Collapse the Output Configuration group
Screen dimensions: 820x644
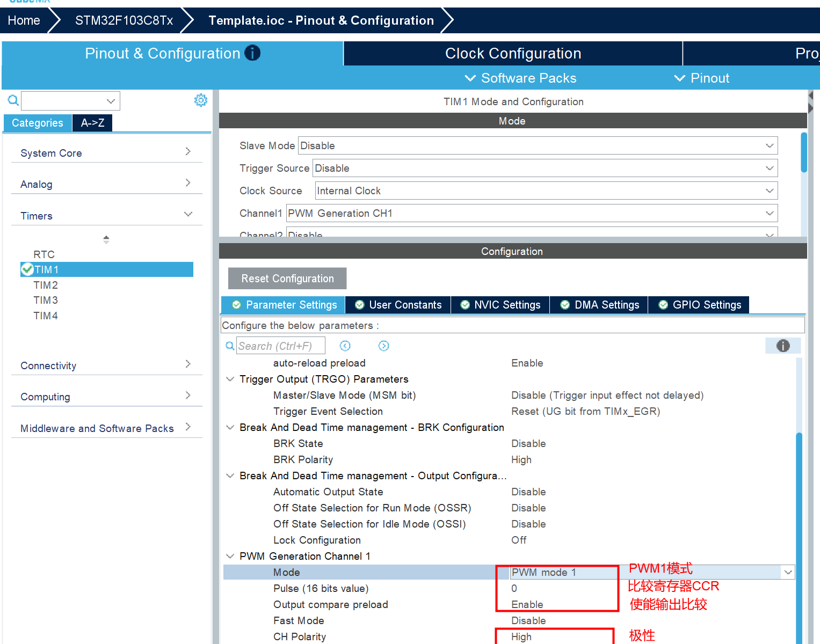coord(230,475)
